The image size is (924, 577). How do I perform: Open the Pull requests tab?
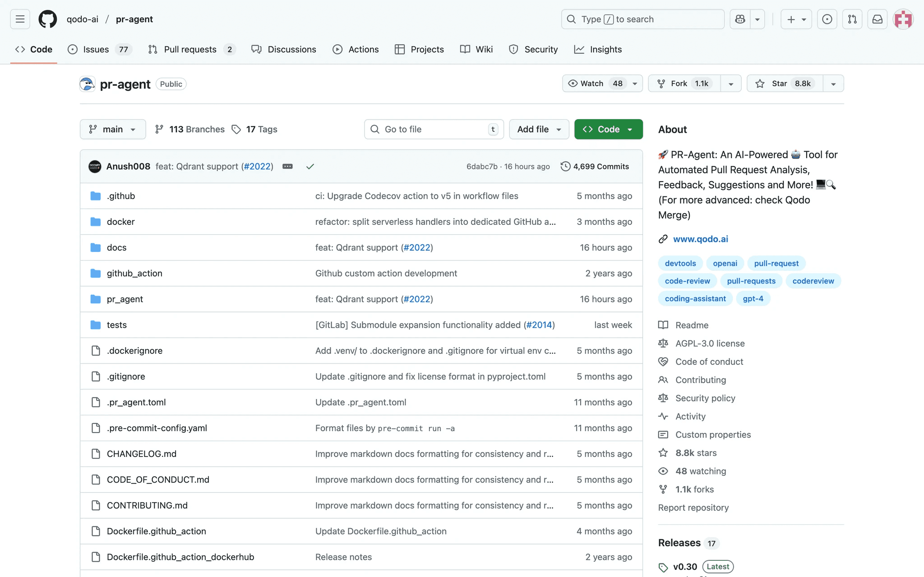[192, 49]
